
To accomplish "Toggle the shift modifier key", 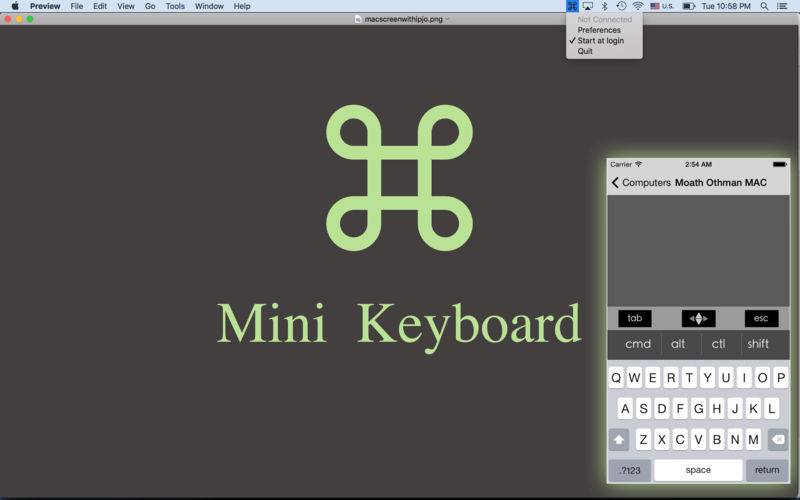I will (x=758, y=344).
